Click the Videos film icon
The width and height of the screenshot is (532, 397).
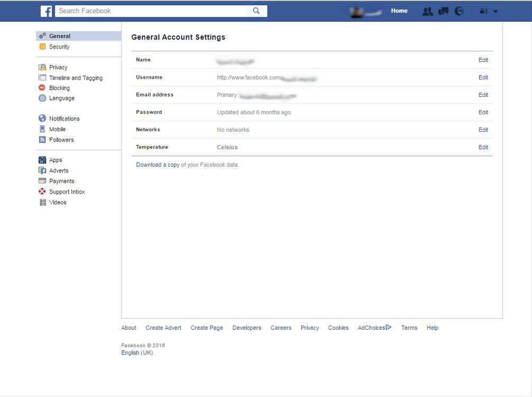[x=43, y=202]
